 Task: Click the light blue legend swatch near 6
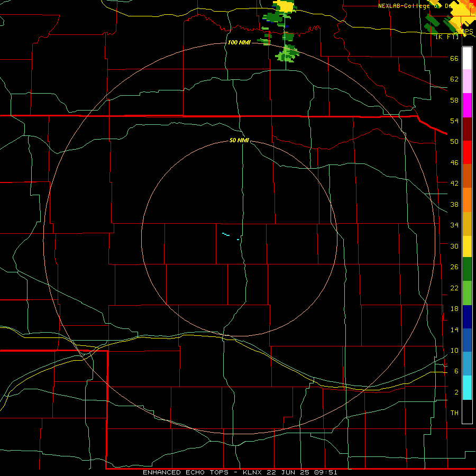pyautogui.click(x=467, y=364)
